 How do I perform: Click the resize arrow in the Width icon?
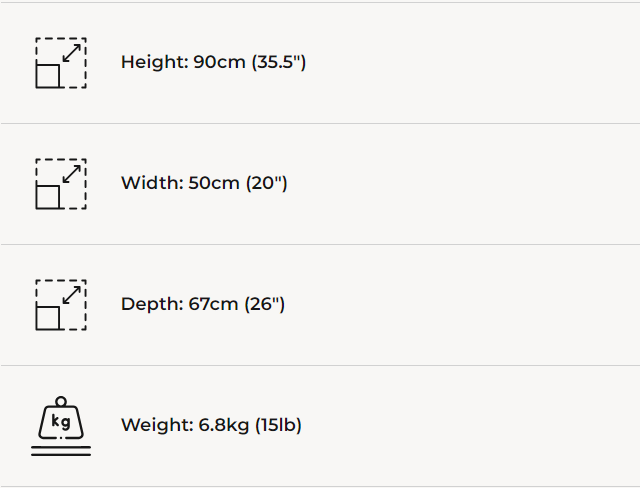tap(72, 172)
